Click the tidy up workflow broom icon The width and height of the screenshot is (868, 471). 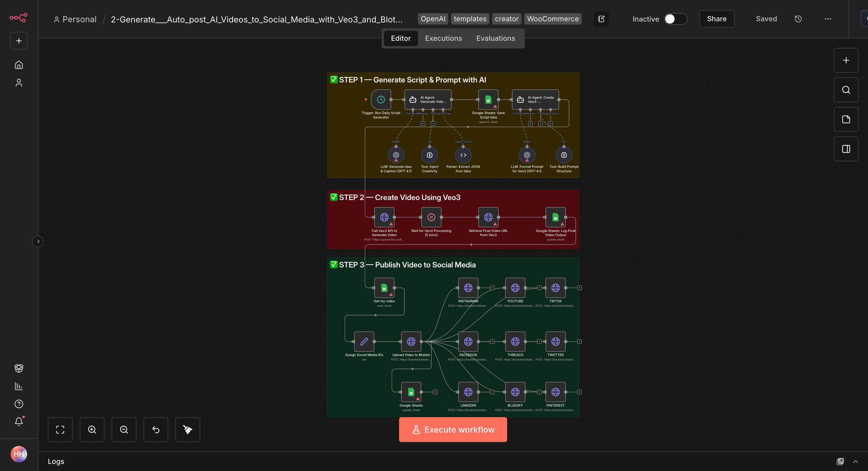[188, 430]
